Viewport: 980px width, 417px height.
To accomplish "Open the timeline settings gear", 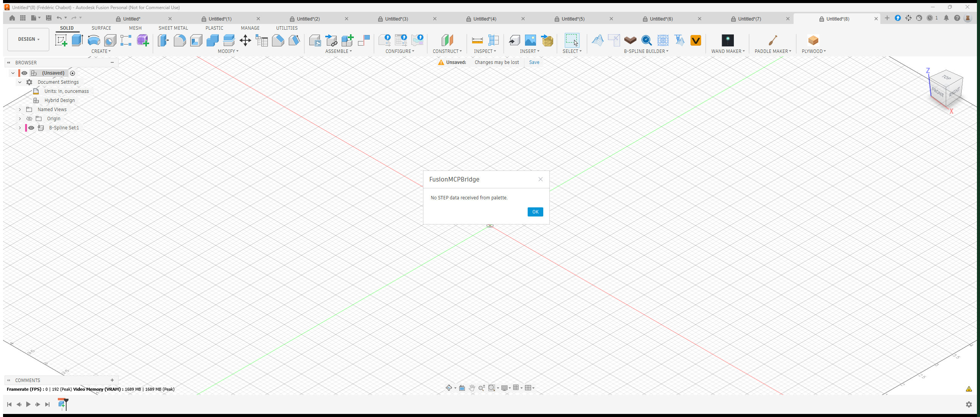I will coord(969,404).
